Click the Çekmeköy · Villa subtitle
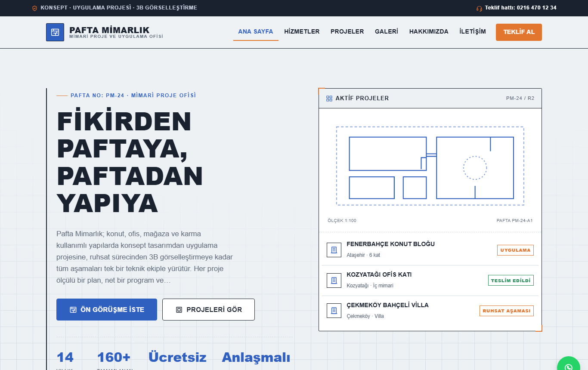The height and width of the screenshot is (370, 588). pos(365,316)
